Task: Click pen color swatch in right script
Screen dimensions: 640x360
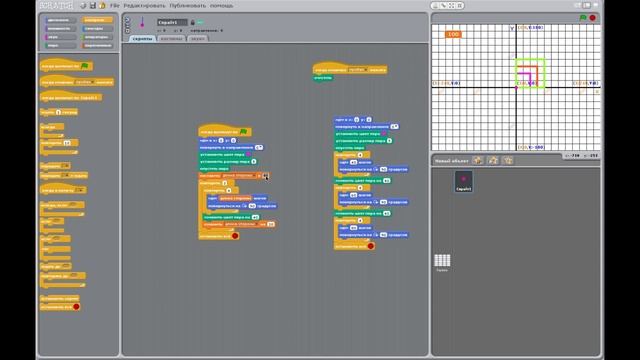Action: (384, 133)
